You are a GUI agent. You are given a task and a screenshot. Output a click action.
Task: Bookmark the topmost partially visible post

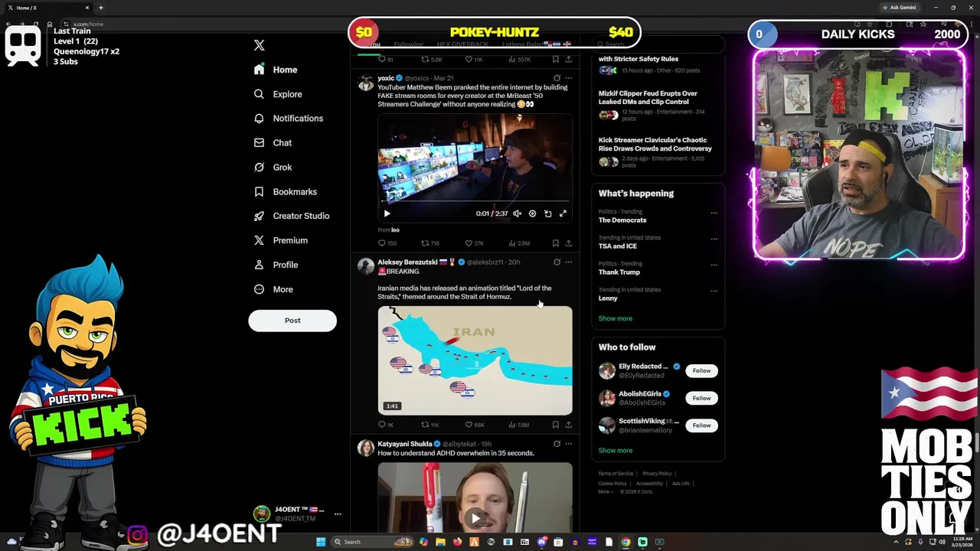555,59
